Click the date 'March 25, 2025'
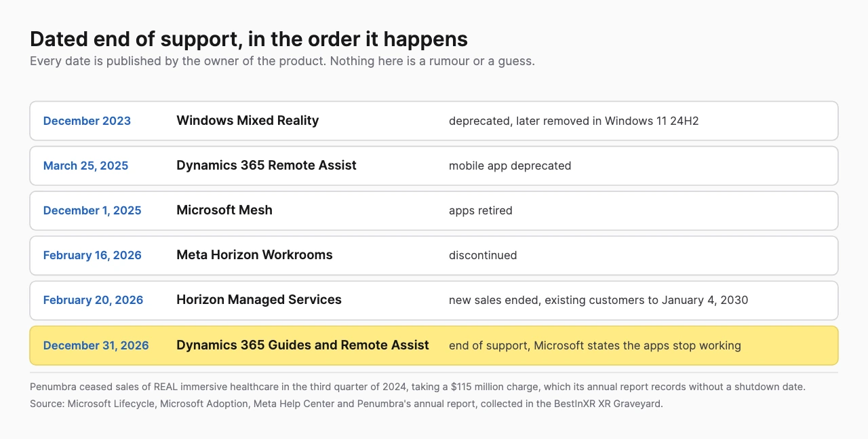 85,166
